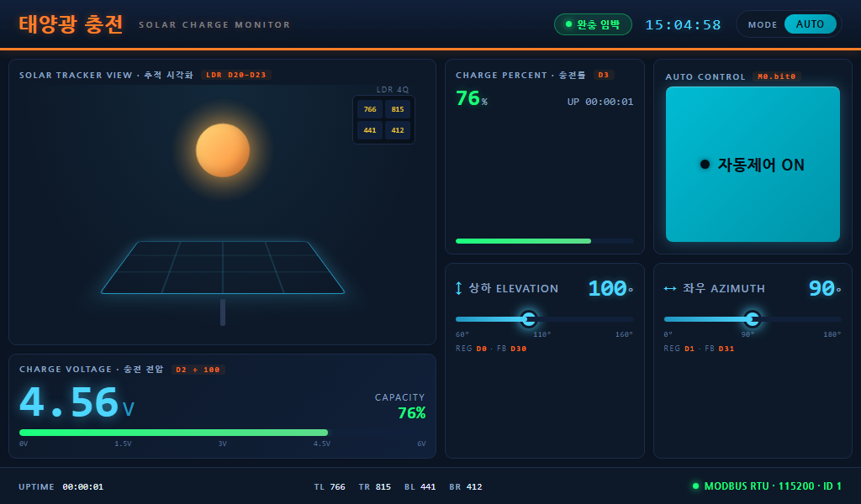Click the M0.bit0 register tag
861x504 pixels.
(776, 76)
